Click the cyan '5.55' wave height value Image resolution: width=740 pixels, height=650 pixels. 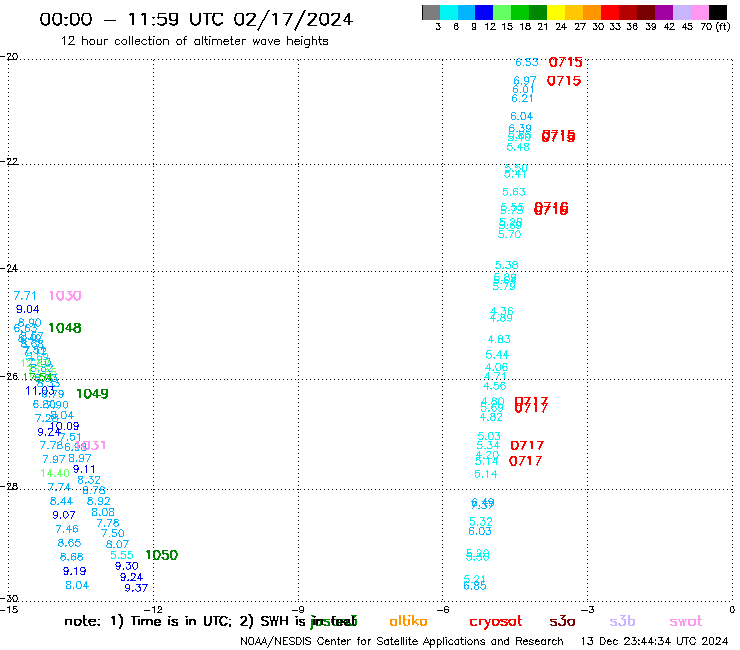122,556
